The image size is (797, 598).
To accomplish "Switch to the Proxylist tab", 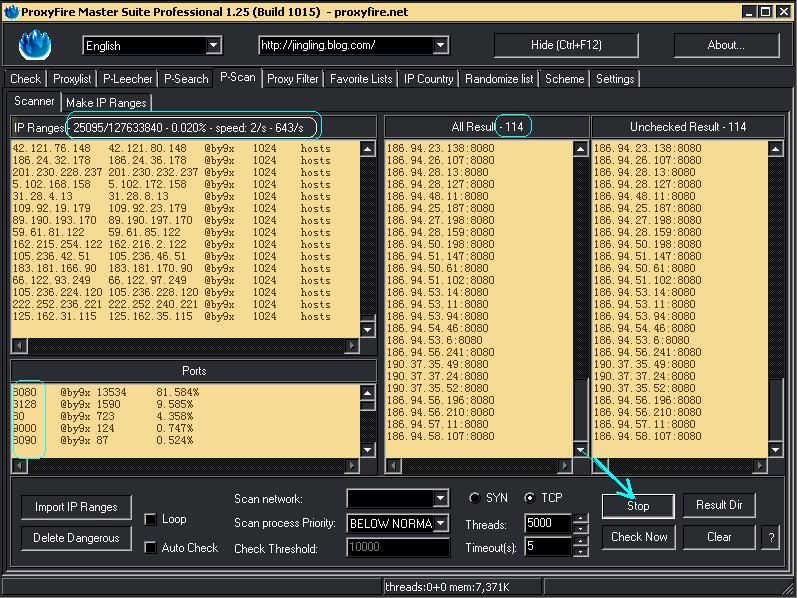I will tap(72, 79).
